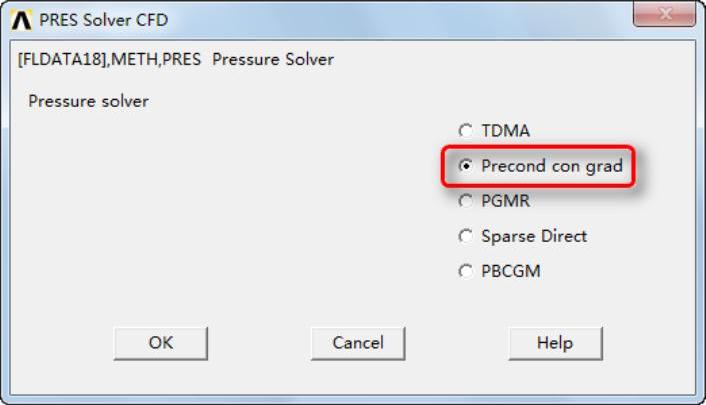Click the Precond con grad label text
Image resolution: width=706 pixels, height=405 pixels.
[551, 166]
